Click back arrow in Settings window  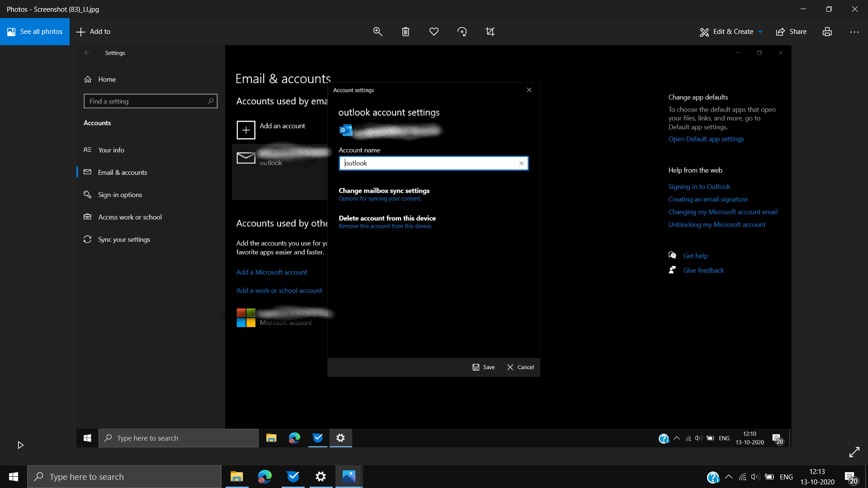(87, 53)
